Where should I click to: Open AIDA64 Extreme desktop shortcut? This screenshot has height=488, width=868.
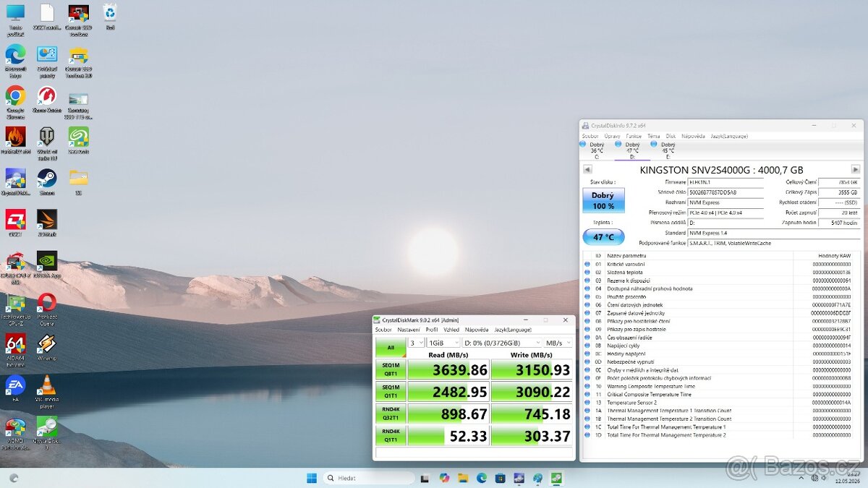tap(15, 351)
